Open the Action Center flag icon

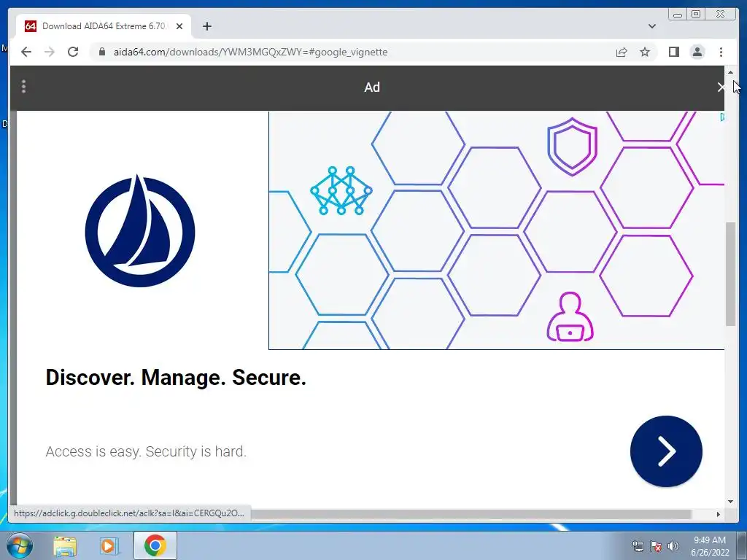pyautogui.click(x=656, y=546)
